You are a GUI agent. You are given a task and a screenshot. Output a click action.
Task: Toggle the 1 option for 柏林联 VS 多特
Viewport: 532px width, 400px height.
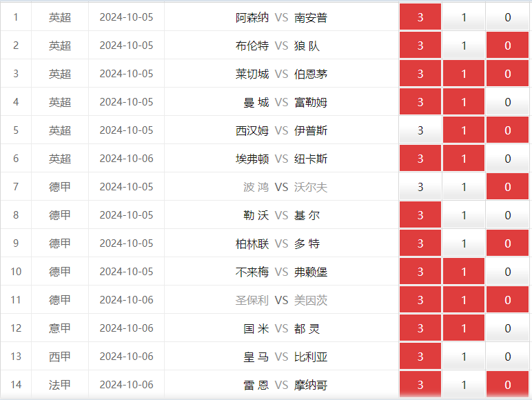464,243
